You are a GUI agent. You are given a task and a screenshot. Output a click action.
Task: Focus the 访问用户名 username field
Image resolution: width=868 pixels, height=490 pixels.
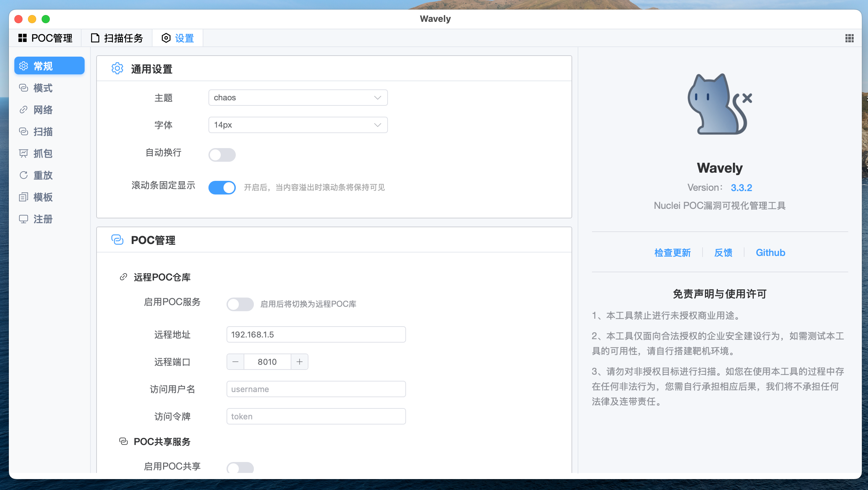316,389
